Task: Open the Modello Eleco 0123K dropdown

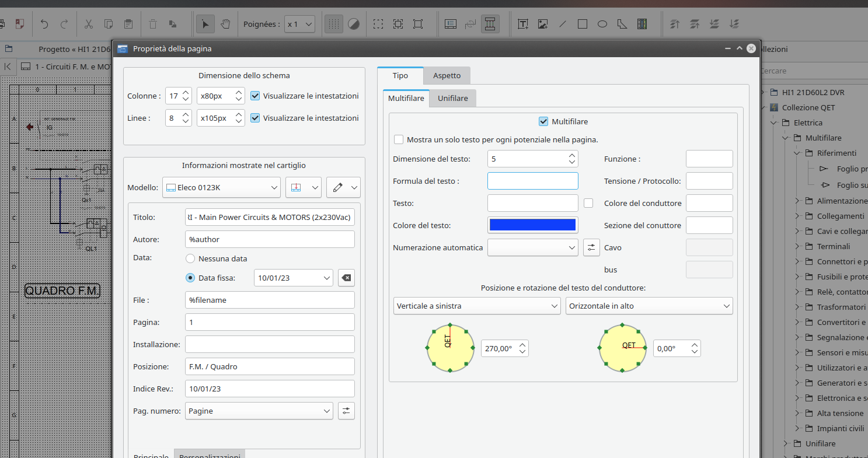Action: (222, 187)
